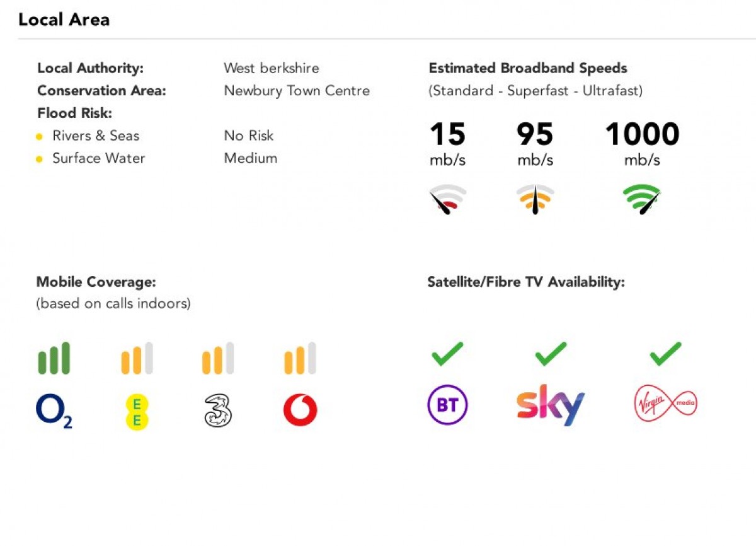This screenshot has height=546, width=756.
Task: Click the O2 network logo
Action: 54,412
